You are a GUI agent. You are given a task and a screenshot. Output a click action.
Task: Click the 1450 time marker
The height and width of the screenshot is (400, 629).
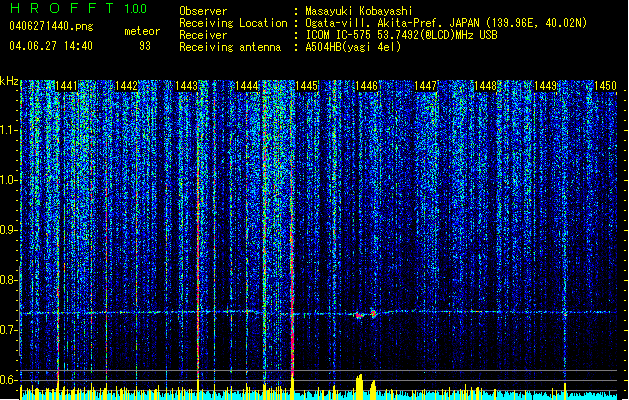click(605, 86)
